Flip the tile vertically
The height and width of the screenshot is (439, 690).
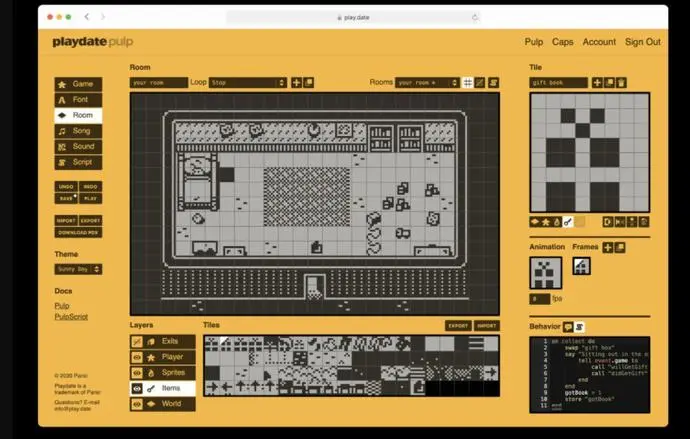632,222
